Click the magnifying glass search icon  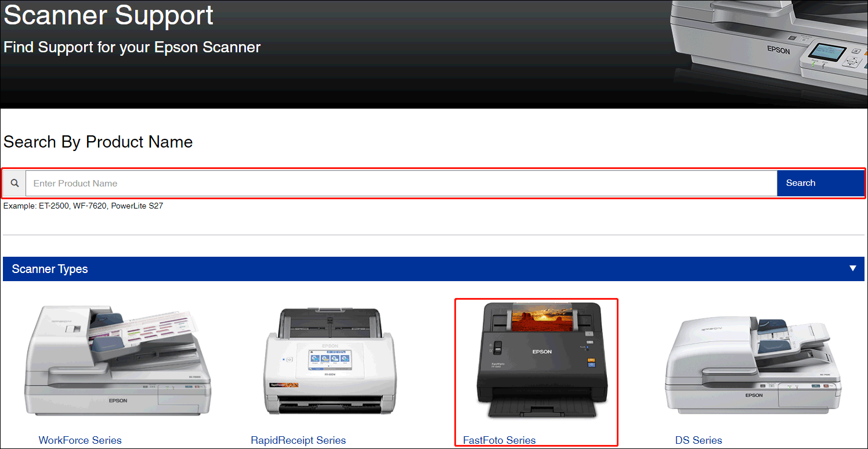click(15, 183)
